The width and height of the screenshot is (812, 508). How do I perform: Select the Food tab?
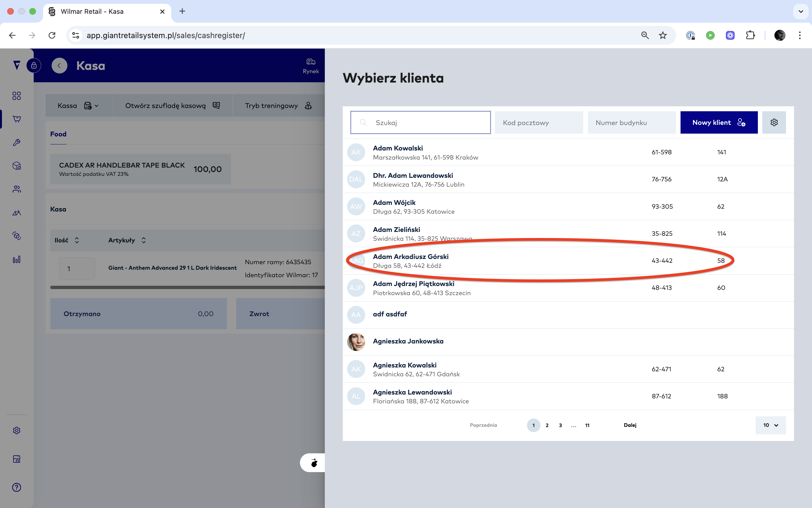click(x=58, y=134)
